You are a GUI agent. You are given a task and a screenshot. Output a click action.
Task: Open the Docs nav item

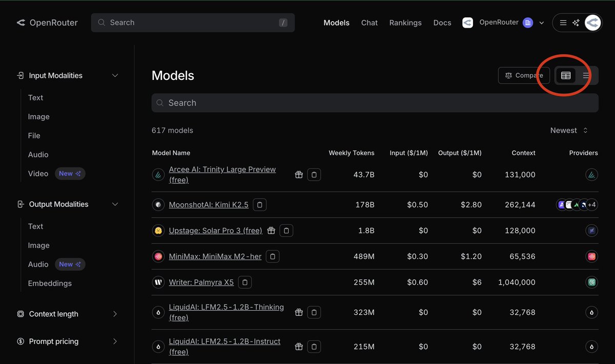[442, 23]
